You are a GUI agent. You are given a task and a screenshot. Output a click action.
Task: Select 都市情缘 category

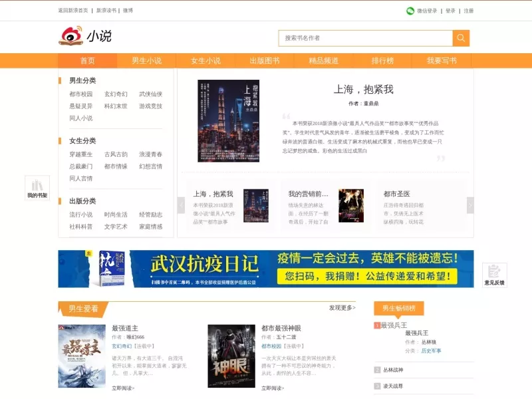tap(116, 166)
